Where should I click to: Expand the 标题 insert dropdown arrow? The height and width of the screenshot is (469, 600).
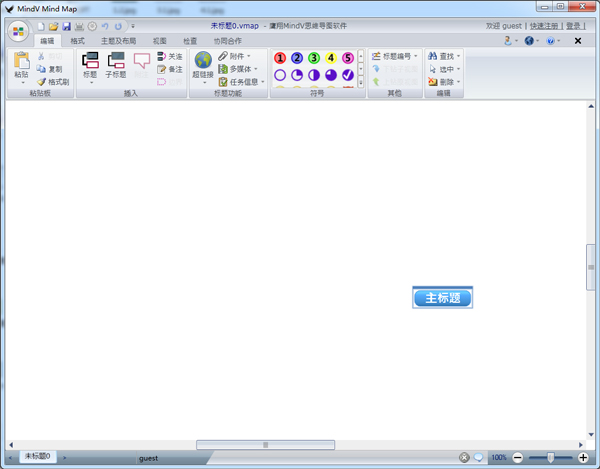point(91,83)
